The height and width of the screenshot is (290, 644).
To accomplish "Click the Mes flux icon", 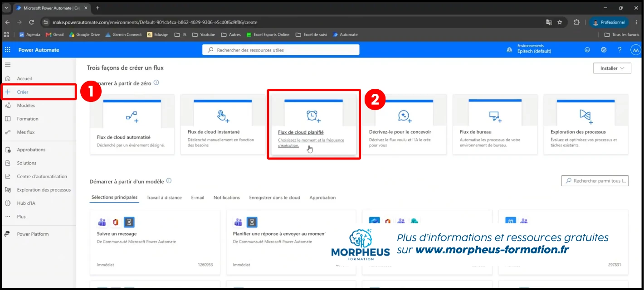I will coord(7,132).
